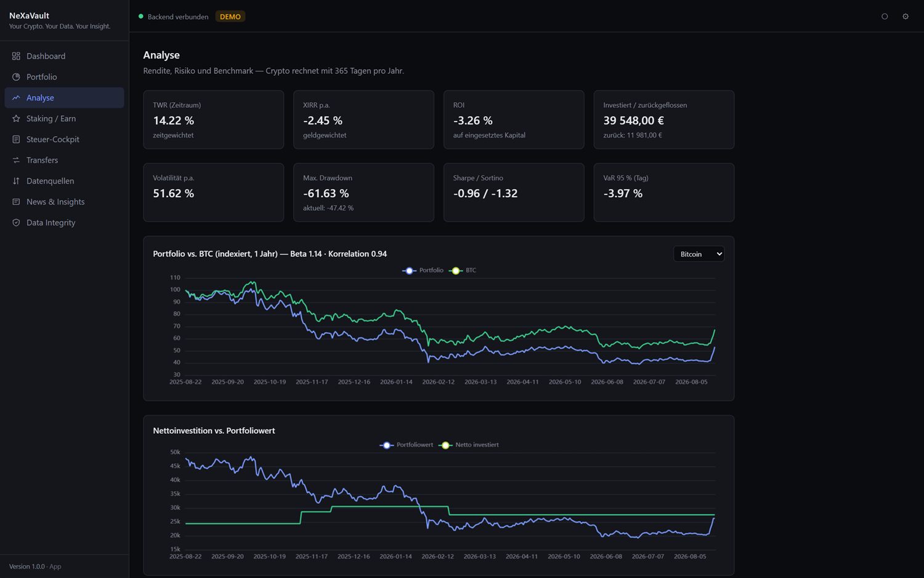
Task: Click the circle icon beside the settings gear
Action: (885, 17)
